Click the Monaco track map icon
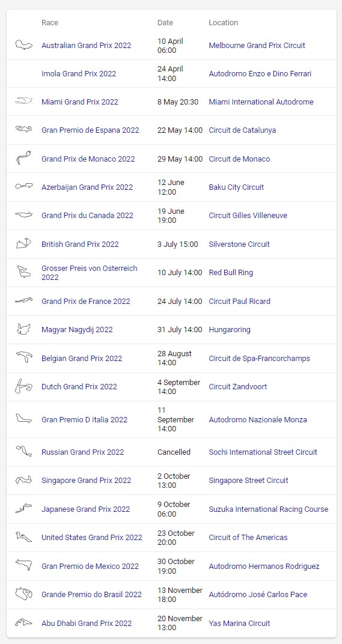 click(x=23, y=159)
